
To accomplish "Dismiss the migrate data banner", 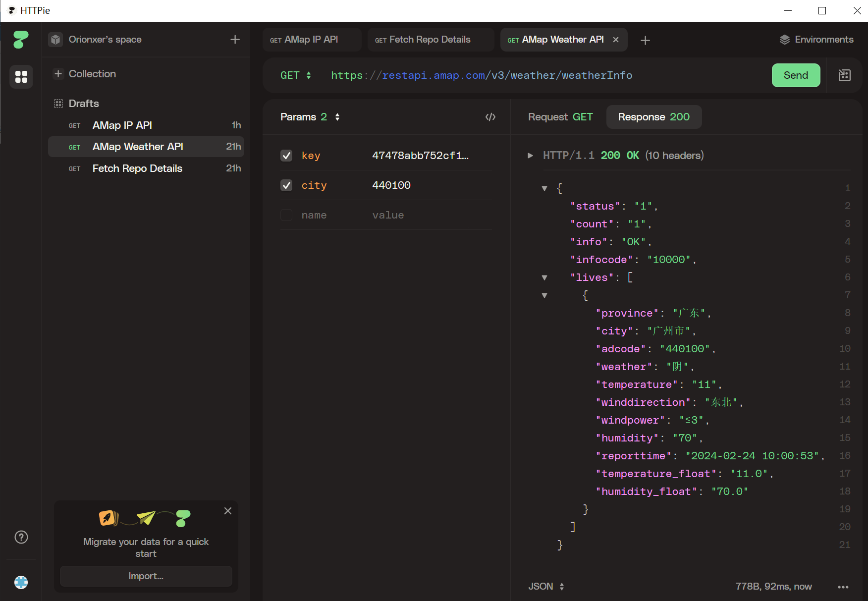I will 228,511.
